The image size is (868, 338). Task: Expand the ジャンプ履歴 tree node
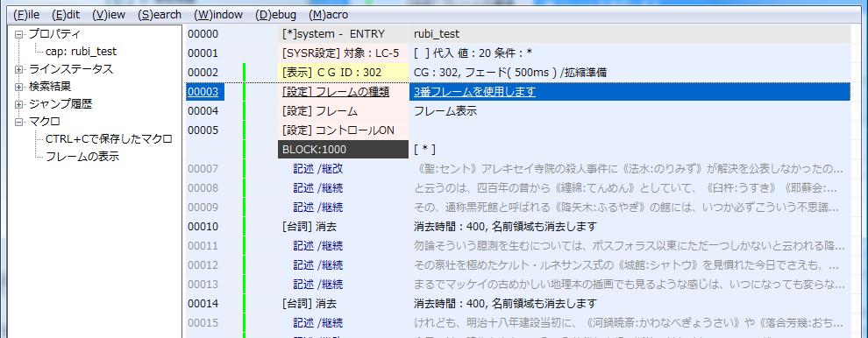(18, 104)
